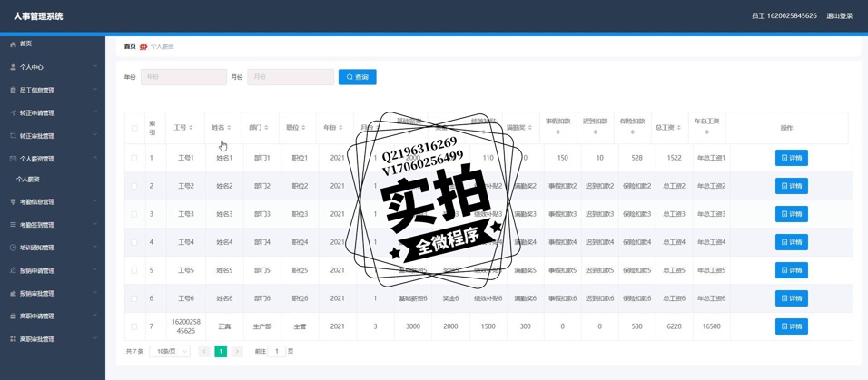Click the blue 查询 search button
The height and width of the screenshot is (380, 868).
pos(357,77)
